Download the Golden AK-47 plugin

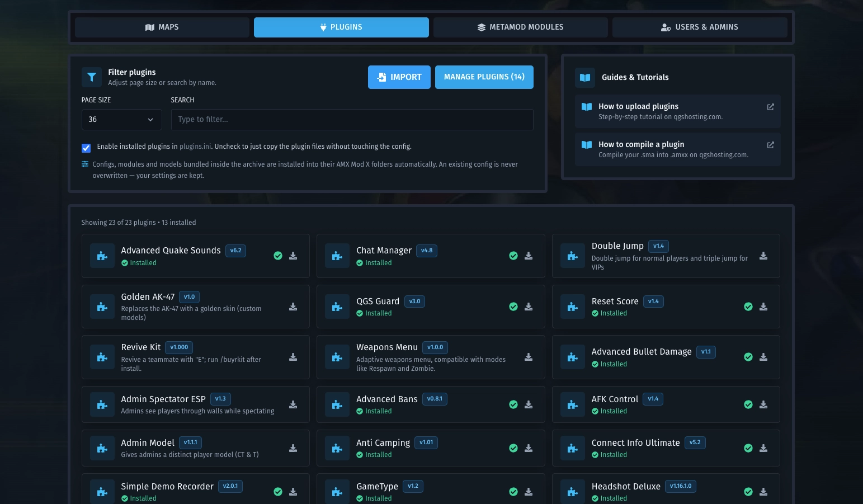[293, 307]
